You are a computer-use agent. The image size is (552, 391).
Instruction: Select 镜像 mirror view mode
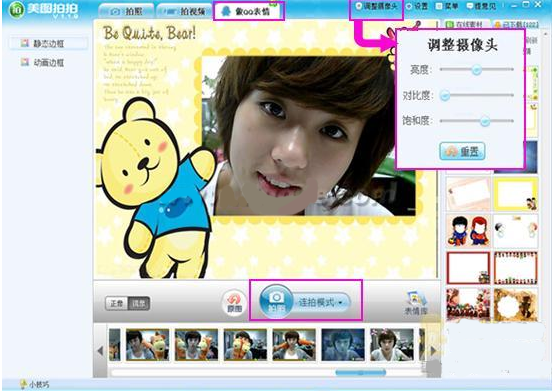139,303
